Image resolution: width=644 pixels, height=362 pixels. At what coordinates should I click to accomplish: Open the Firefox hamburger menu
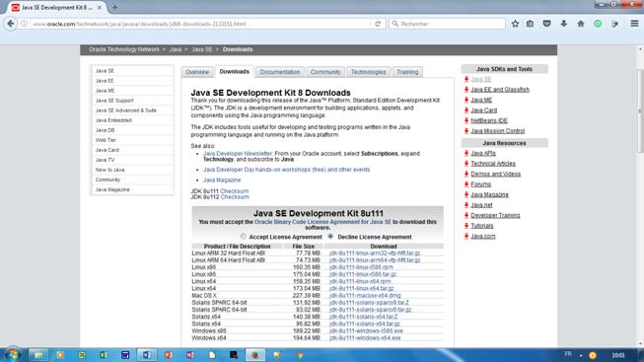pos(634,24)
